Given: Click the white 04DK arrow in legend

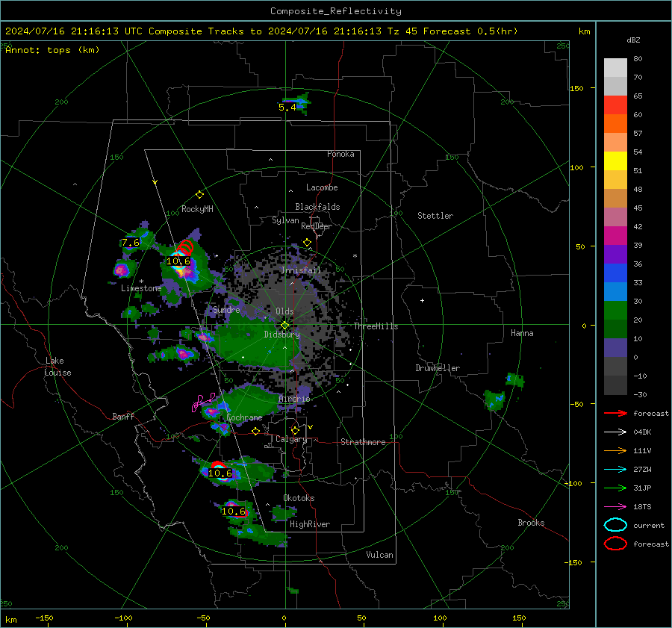Looking at the screenshot, I should click(x=615, y=432).
